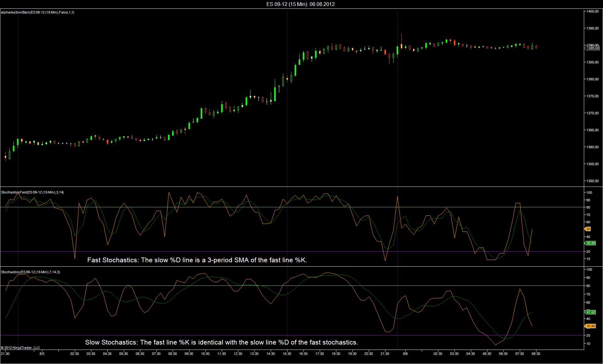Click the NinjaTrader, LLC copyright text
The width and height of the screenshot is (603, 364).
pyautogui.click(x=20, y=348)
